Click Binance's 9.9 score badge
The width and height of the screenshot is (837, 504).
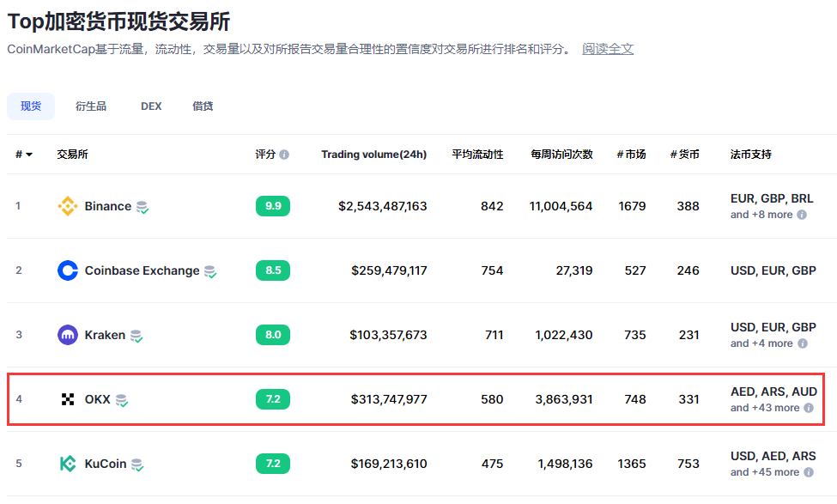click(273, 206)
